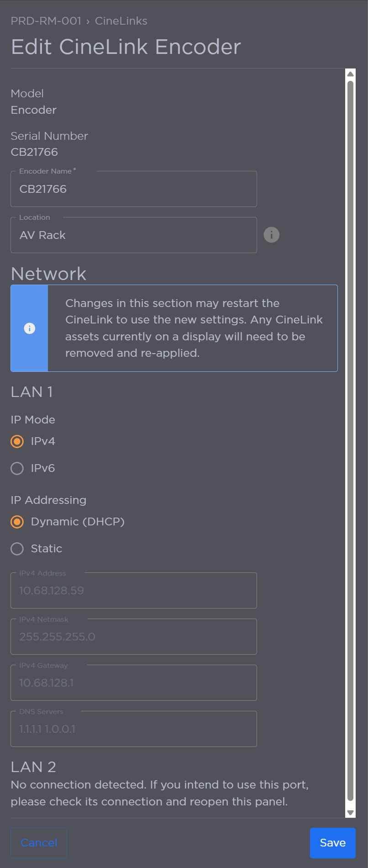368x868 pixels.
Task: Click the info icon next to Location field
Action: (271, 235)
